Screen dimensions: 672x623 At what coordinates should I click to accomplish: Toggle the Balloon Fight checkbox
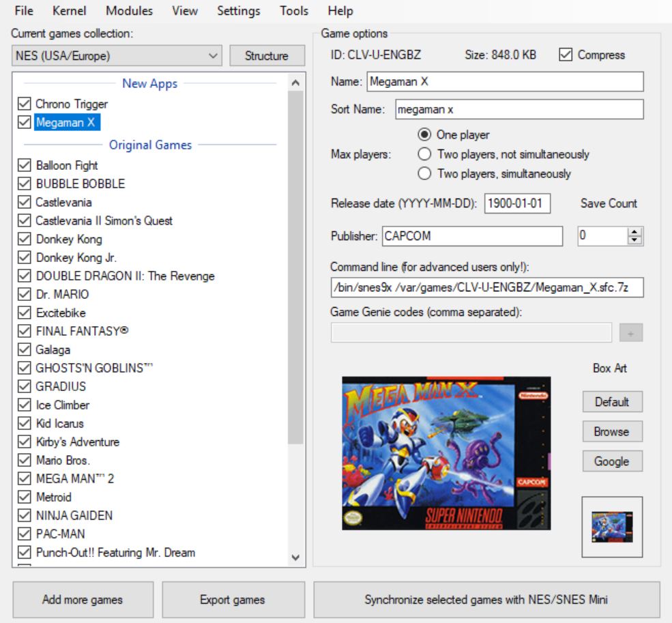pos(25,165)
